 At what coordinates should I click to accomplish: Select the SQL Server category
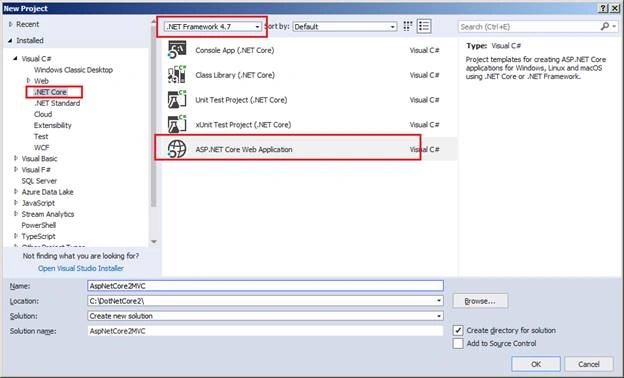click(39, 181)
